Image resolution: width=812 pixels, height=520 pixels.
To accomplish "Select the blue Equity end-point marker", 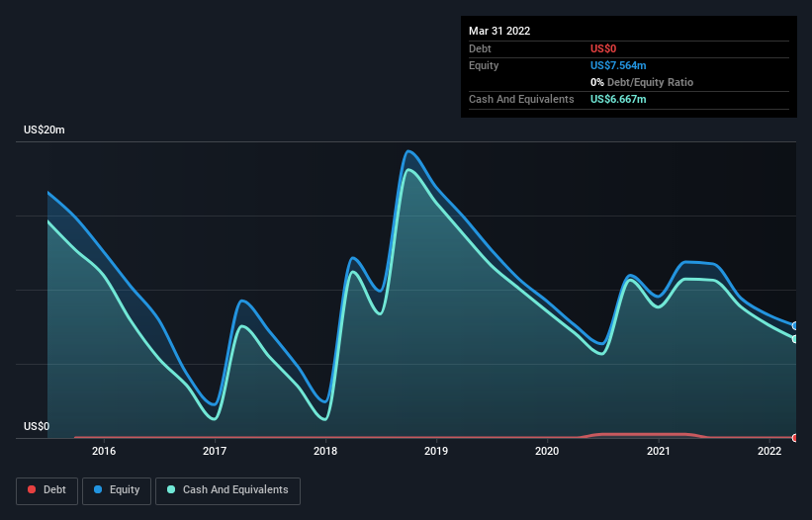I will 795,326.
